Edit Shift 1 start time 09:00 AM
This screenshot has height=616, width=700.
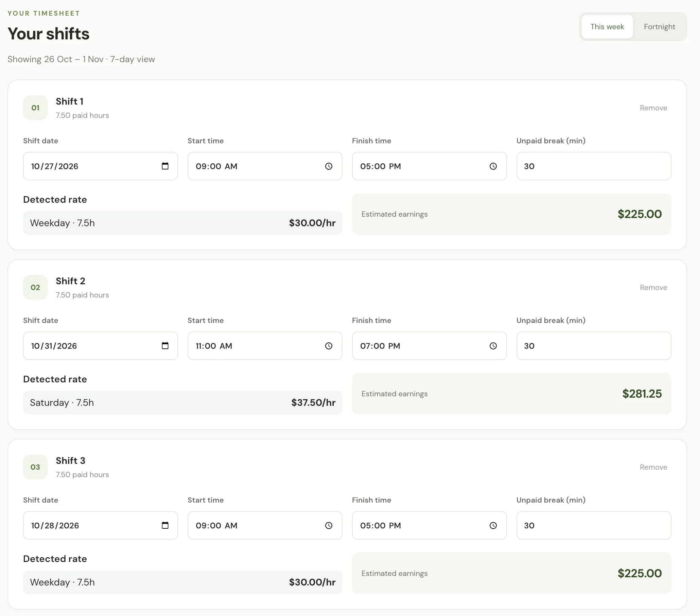265,166
